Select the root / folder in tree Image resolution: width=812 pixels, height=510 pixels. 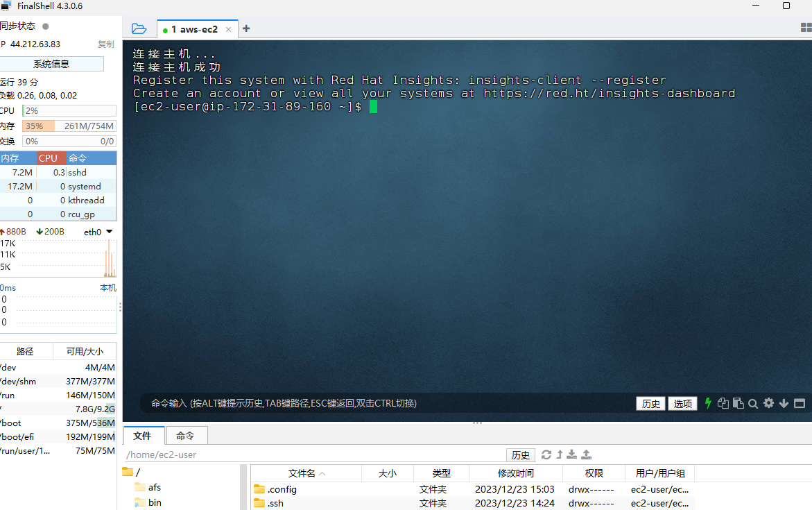click(132, 472)
